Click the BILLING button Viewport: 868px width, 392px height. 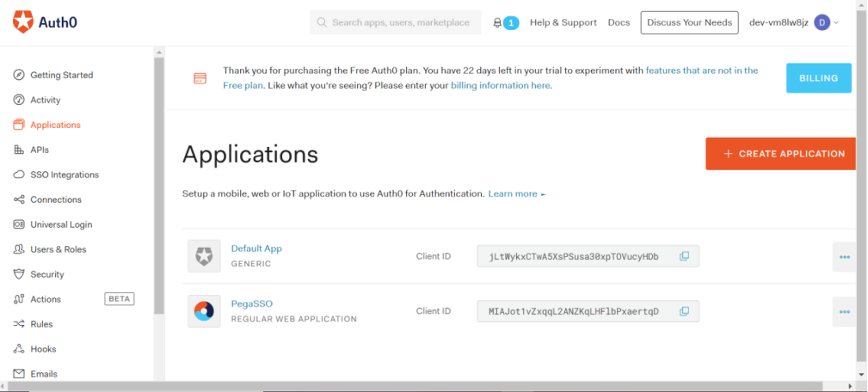point(819,78)
